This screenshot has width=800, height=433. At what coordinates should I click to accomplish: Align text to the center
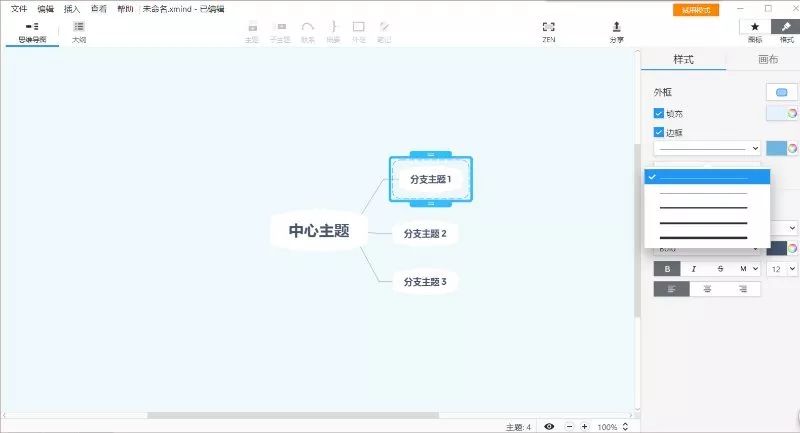pos(707,289)
